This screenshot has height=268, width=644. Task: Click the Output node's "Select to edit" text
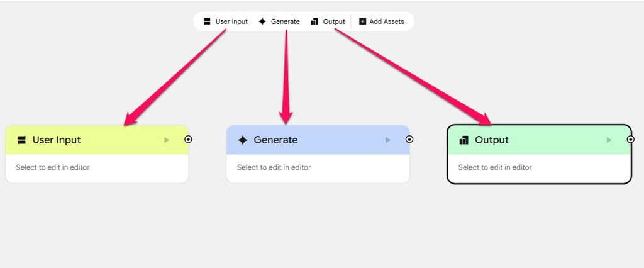click(495, 167)
